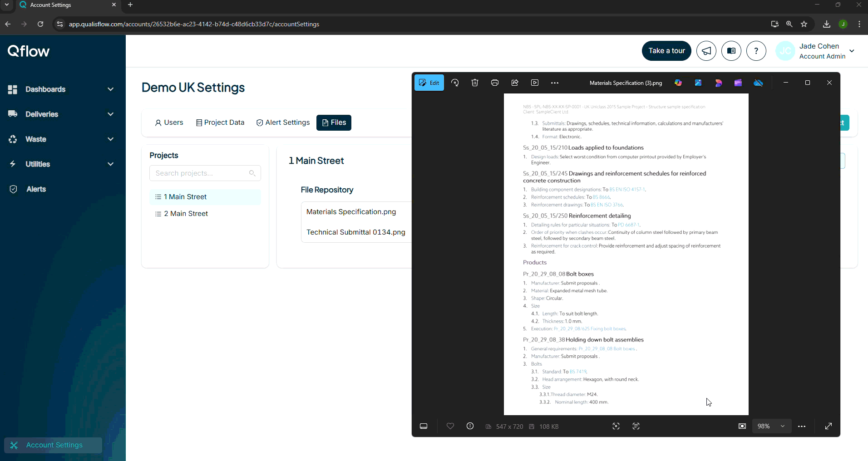
Task: Open the Alert Settings tab
Action: (x=283, y=123)
